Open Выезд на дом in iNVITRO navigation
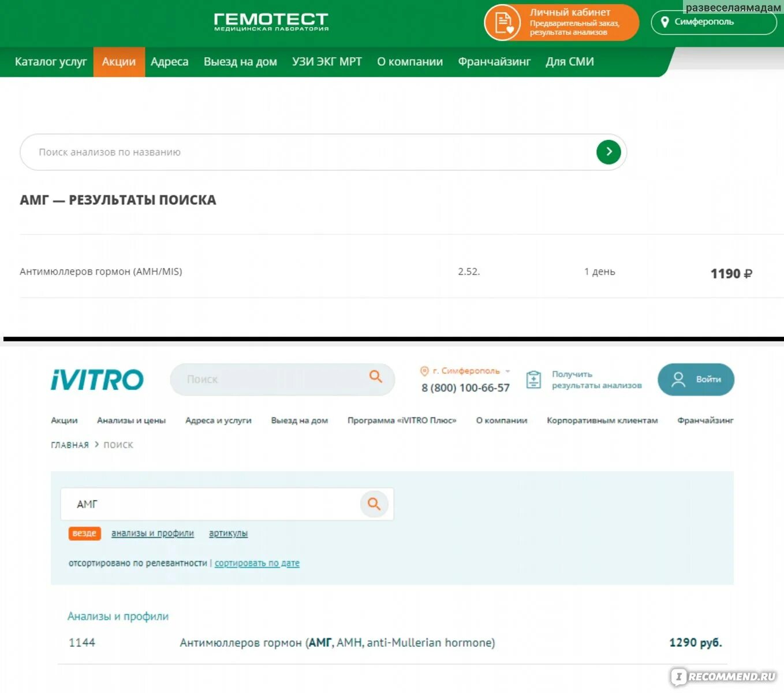Image resolution: width=784 pixels, height=693 pixels. [300, 420]
